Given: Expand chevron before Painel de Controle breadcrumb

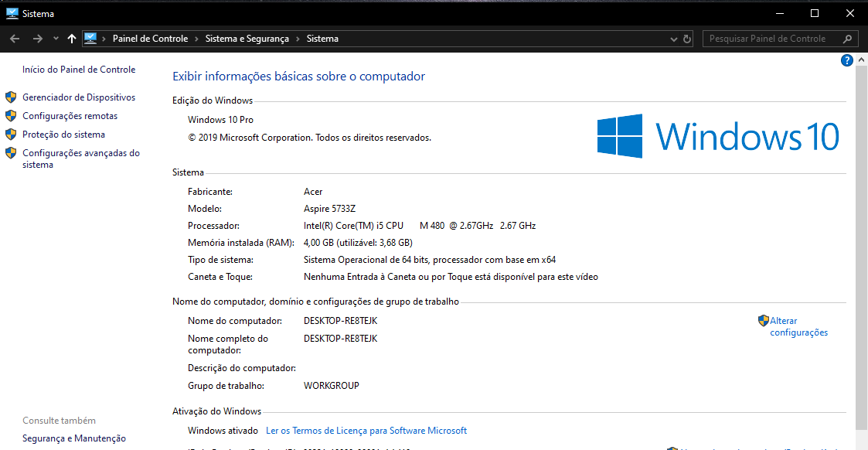Looking at the screenshot, I should (x=104, y=39).
